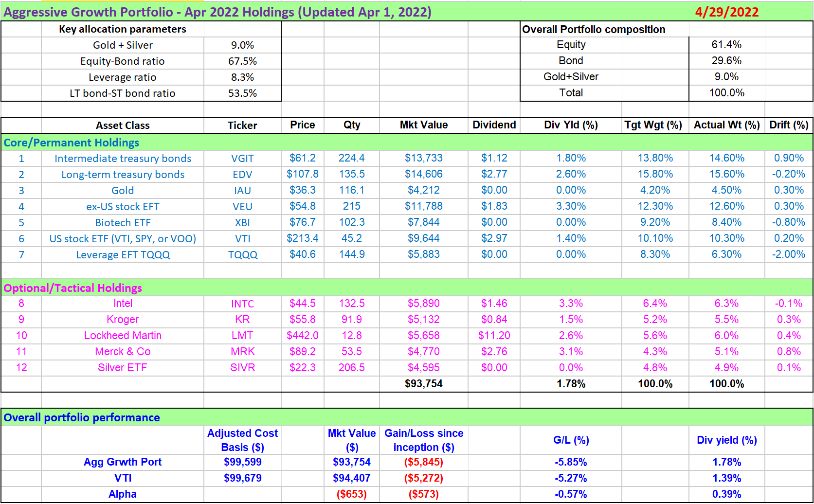The width and height of the screenshot is (814, 504).
Task: Click the TQQQ market value of $5,883
Action: (423, 254)
